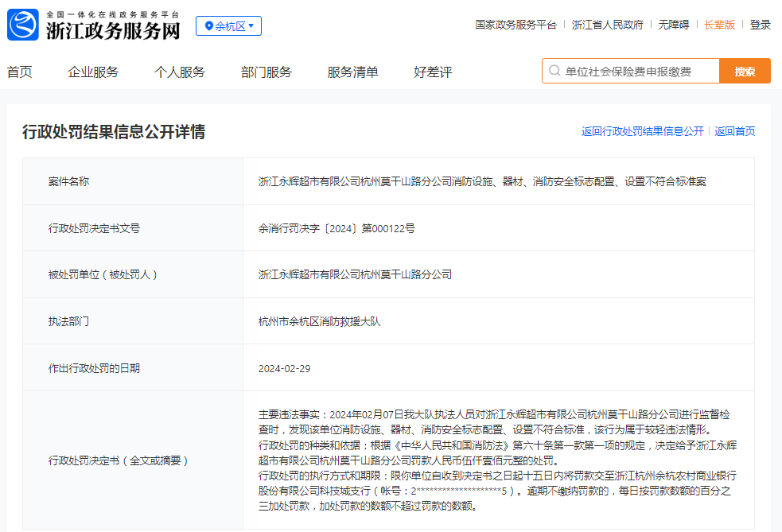Click the 无障碍 accessibility link
Viewport: 782px width, 532px height.
pyautogui.click(x=673, y=25)
